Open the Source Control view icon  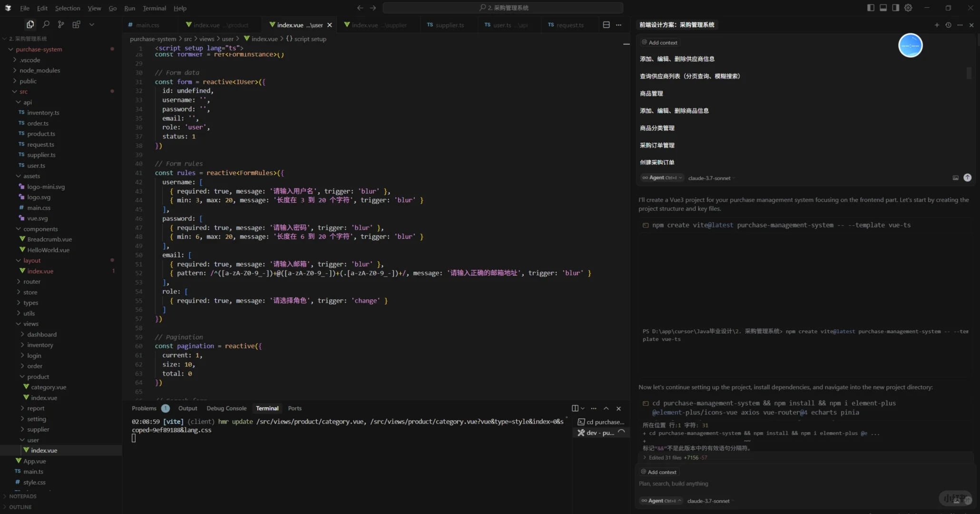(61, 24)
